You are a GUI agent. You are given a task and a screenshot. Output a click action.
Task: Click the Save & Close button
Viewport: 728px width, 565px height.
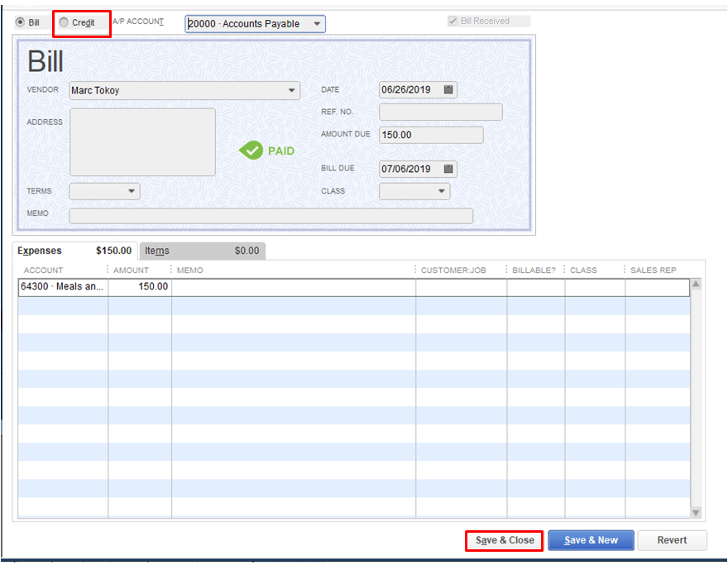pyautogui.click(x=505, y=540)
